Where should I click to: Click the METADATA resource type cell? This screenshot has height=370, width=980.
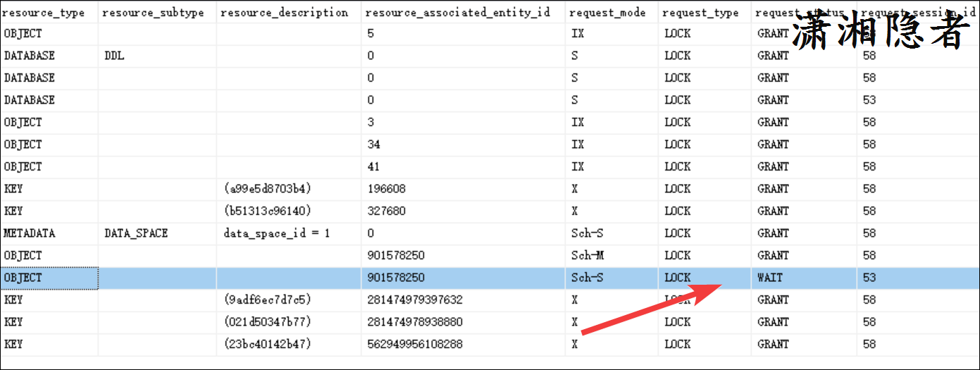[x=30, y=233]
